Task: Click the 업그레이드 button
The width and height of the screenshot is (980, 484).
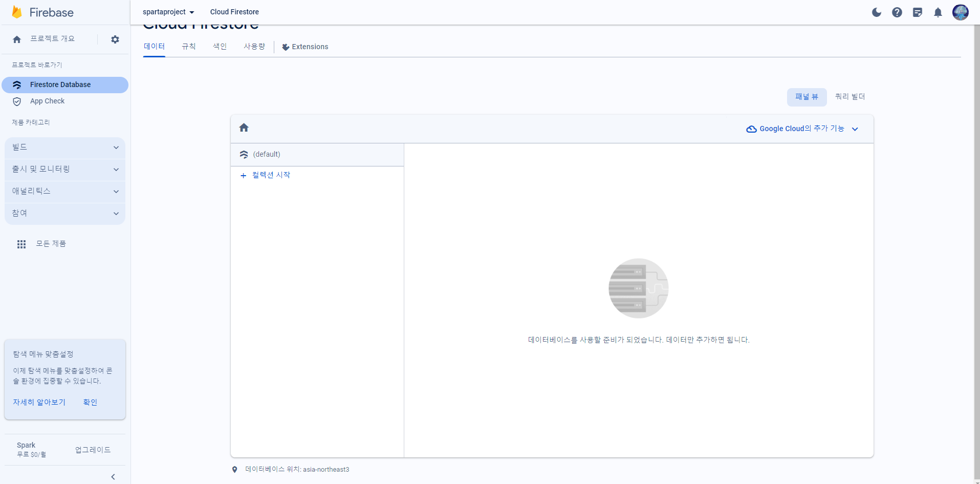Action: (x=93, y=450)
